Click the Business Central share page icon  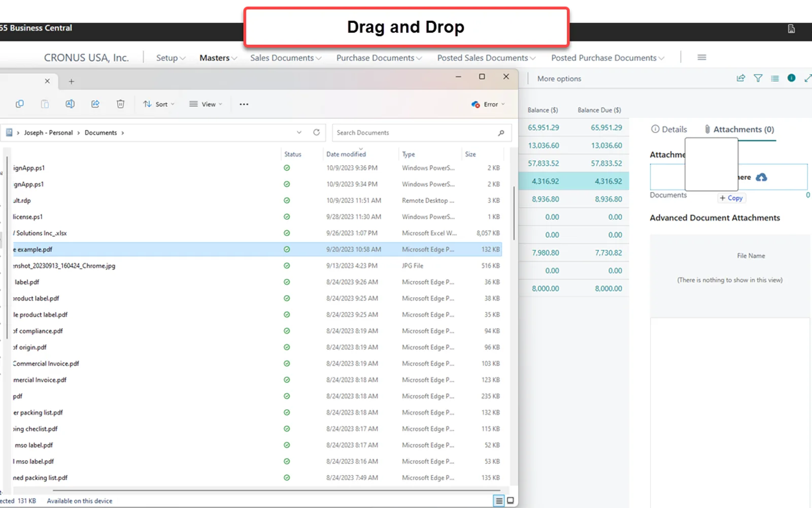pos(741,78)
